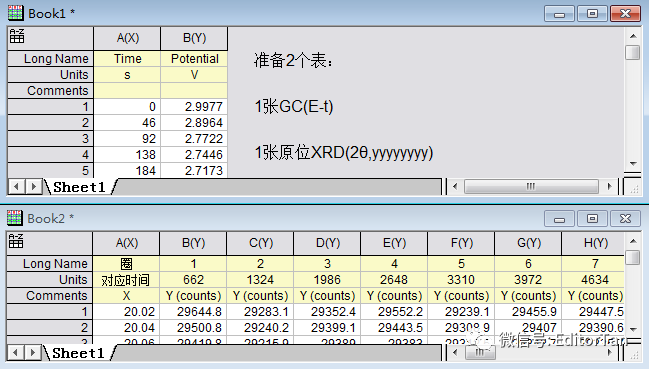Click previous sheet arrow in Book1
649x369 pixels.
click(x=17, y=187)
